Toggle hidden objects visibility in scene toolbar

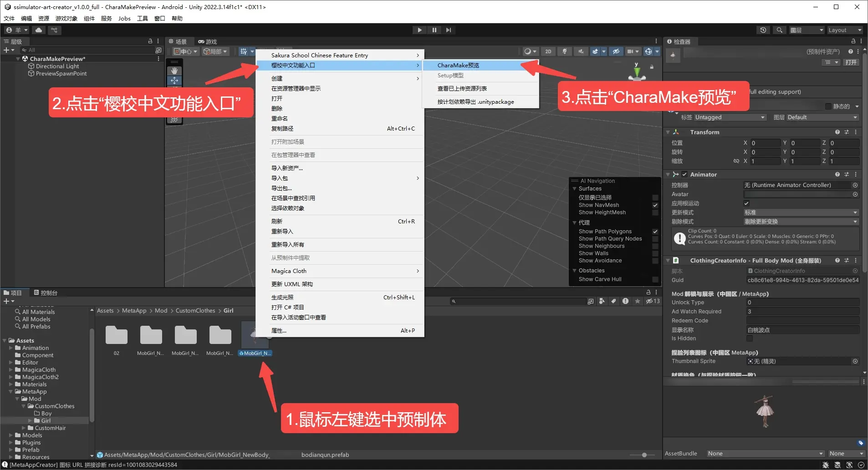pyautogui.click(x=616, y=51)
